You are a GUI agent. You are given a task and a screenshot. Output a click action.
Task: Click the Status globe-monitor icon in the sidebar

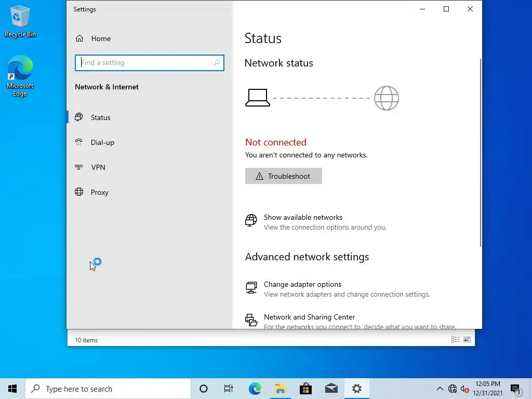(x=79, y=117)
